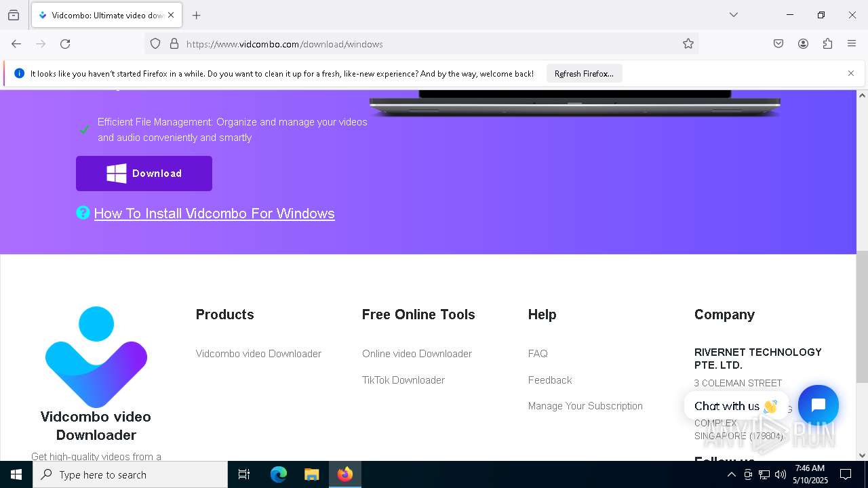The height and width of the screenshot is (488, 868).
Task: Select Firefox icon in taskbar
Action: (x=345, y=474)
